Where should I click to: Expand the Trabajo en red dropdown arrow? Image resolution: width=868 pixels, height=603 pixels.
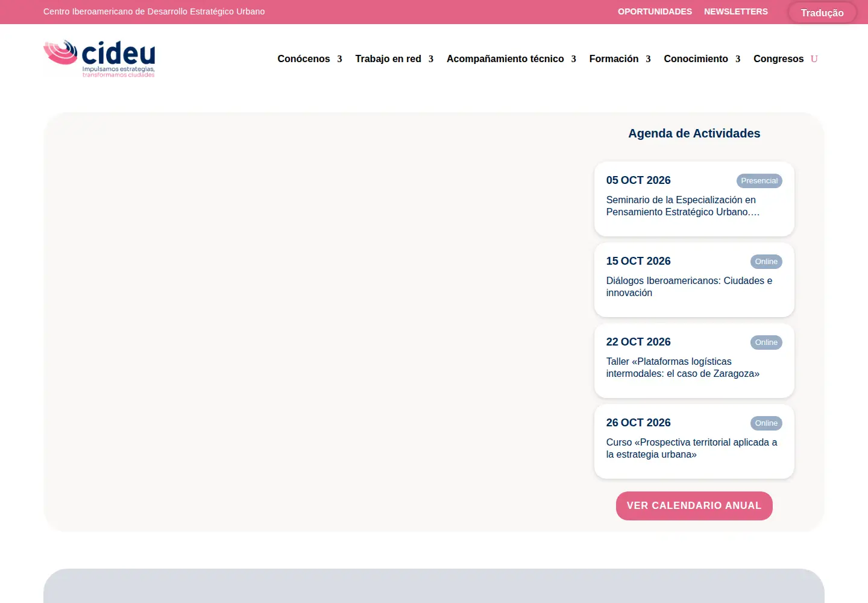click(x=431, y=59)
